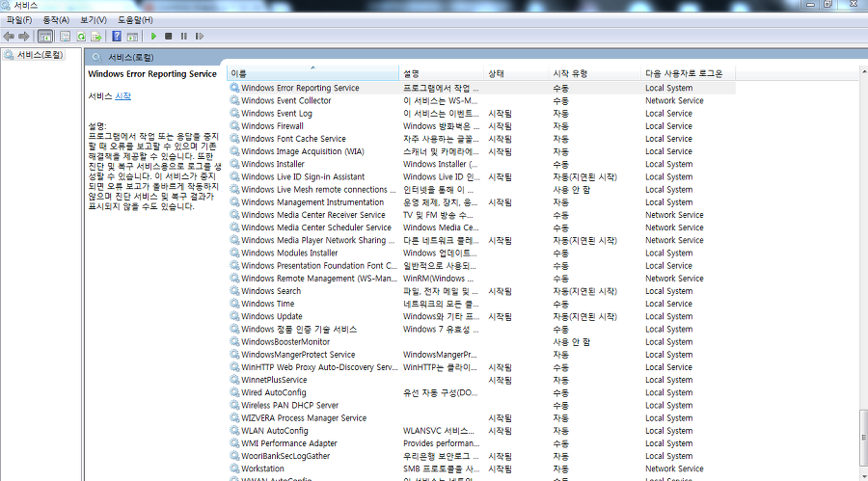Go forward with the toolbar Forward arrow

24,37
